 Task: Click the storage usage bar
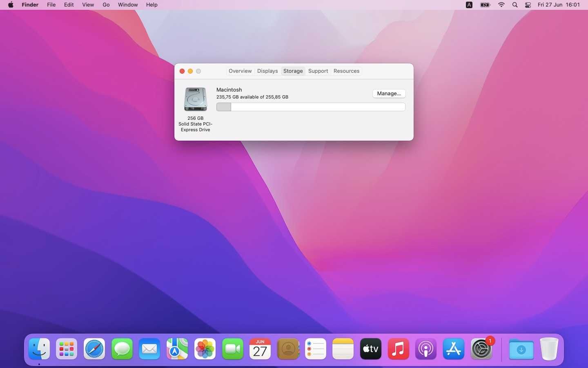click(311, 107)
